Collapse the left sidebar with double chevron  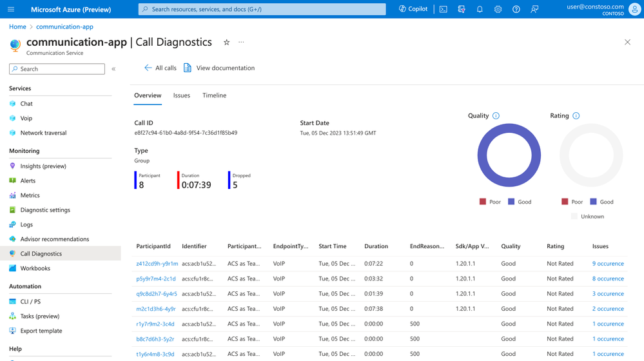tap(113, 69)
